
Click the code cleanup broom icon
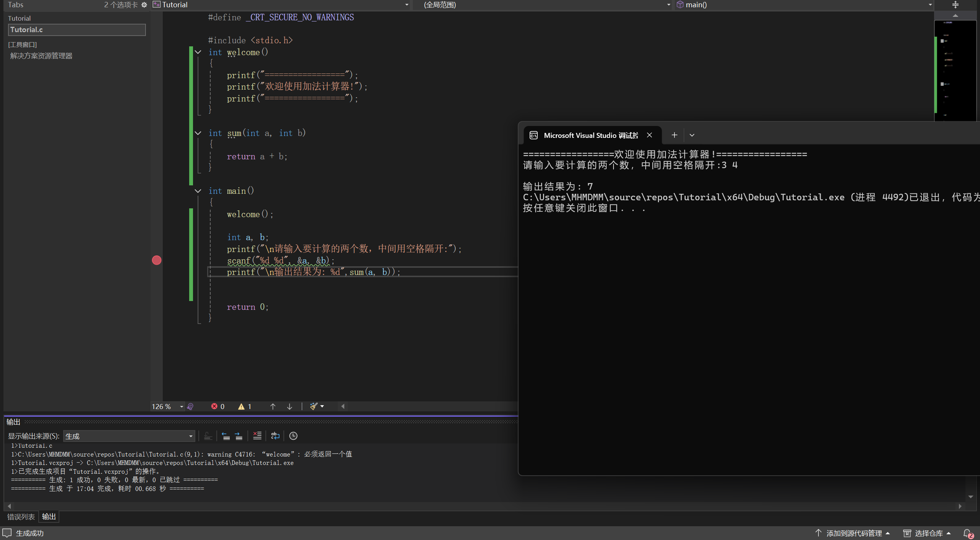coord(314,406)
